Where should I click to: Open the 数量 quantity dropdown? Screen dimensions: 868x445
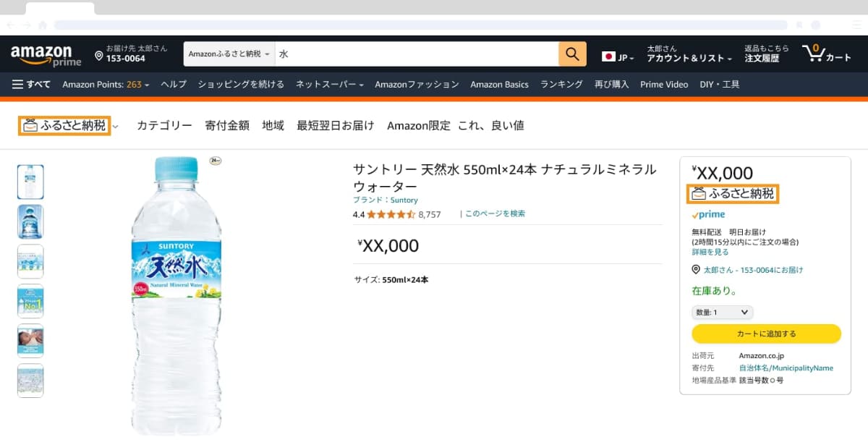click(x=722, y=312)
